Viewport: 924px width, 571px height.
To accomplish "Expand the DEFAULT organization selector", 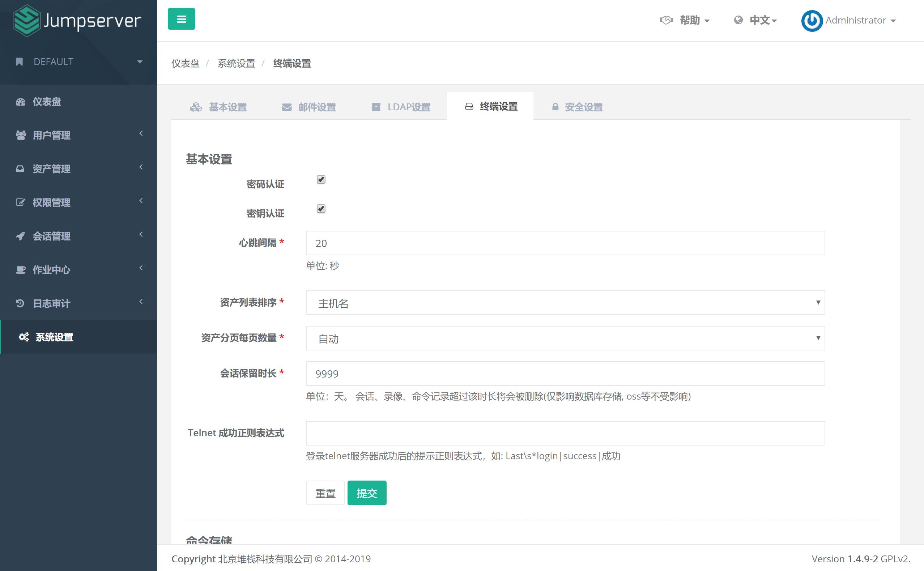I will [78, 62].
